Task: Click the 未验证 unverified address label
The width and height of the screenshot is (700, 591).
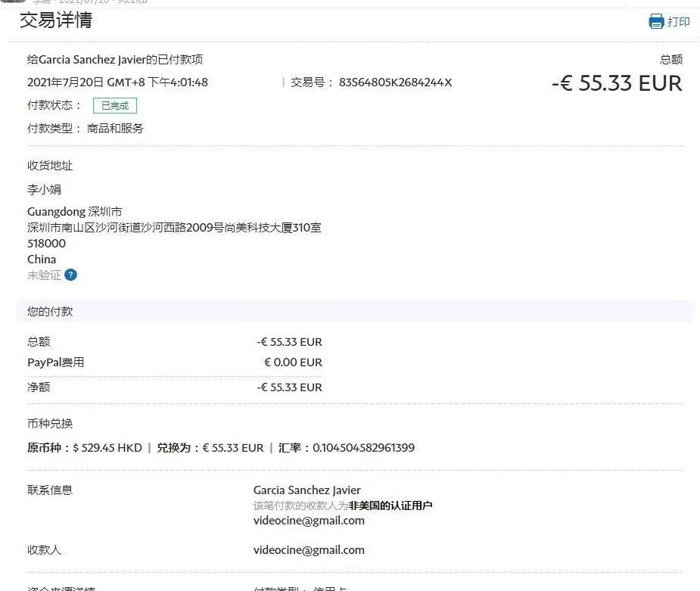Action: (x=44, y=275)
